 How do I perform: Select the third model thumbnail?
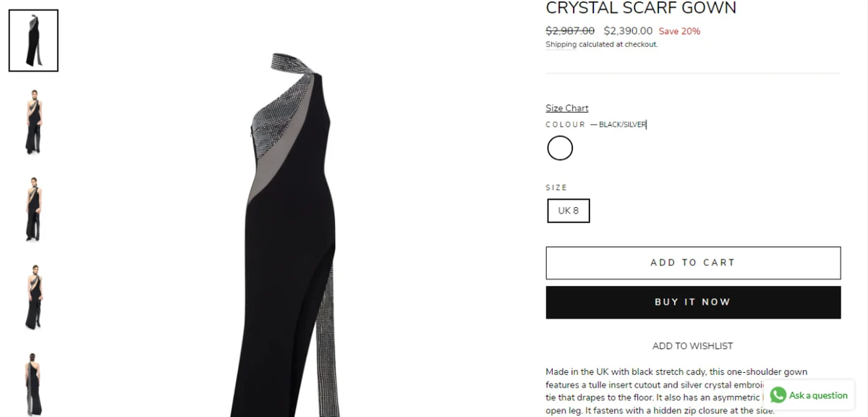[33, 209]
